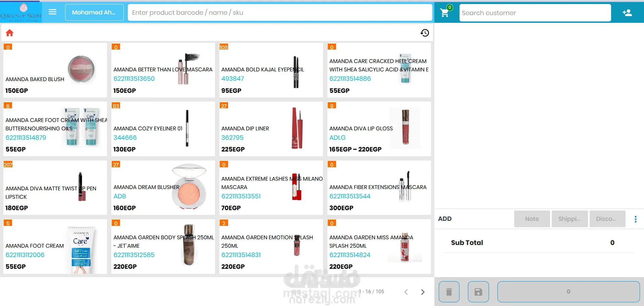The image size is (644, 306).
Task: Select Amanda Foot Cream product
Action: (x=55, y=246)
